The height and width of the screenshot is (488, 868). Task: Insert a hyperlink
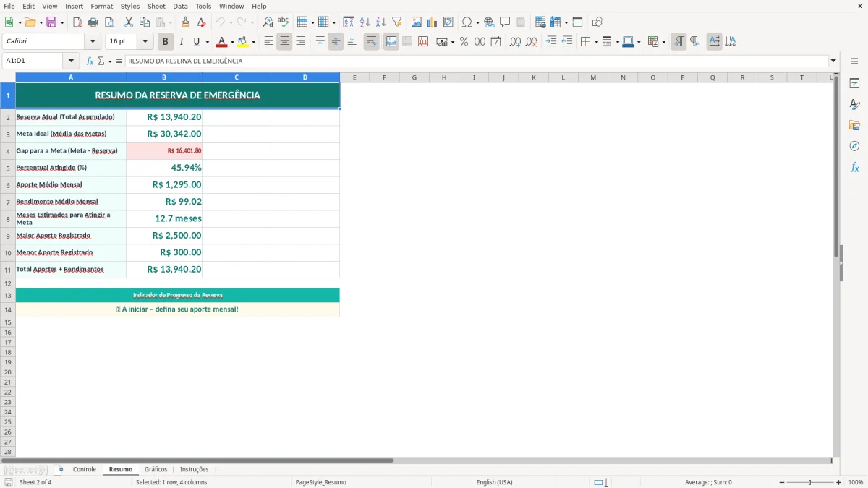[x=489, y=22]
